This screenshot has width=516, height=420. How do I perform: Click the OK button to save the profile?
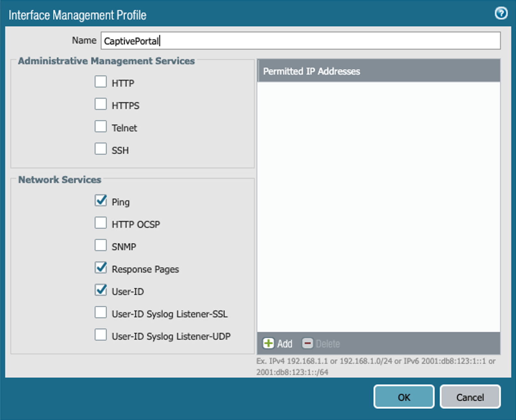click(x=404, y=397)
